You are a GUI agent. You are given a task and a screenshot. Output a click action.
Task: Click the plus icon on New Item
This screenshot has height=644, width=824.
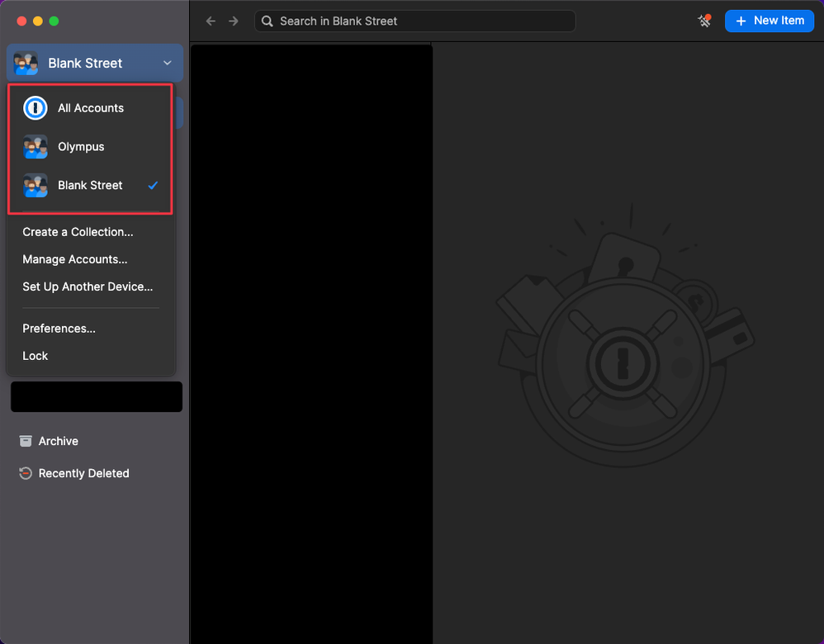coord(741,21)
